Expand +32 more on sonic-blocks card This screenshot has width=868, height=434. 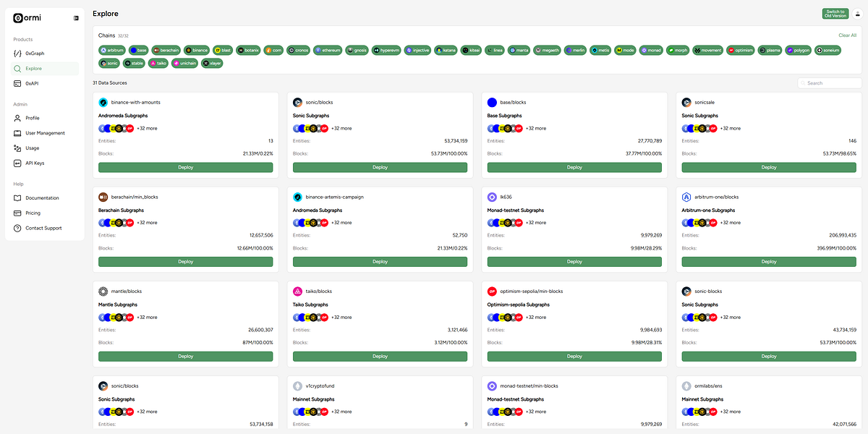(x=731, y=317)
